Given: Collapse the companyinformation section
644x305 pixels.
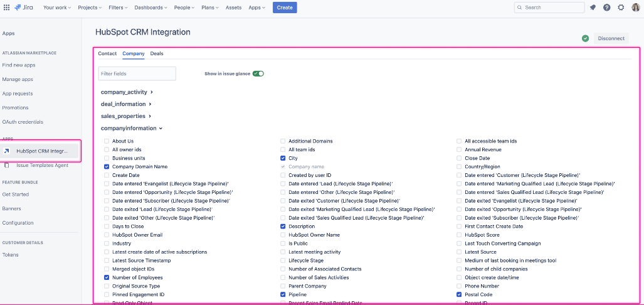Looking at the screenshot, I should (132, 128).
